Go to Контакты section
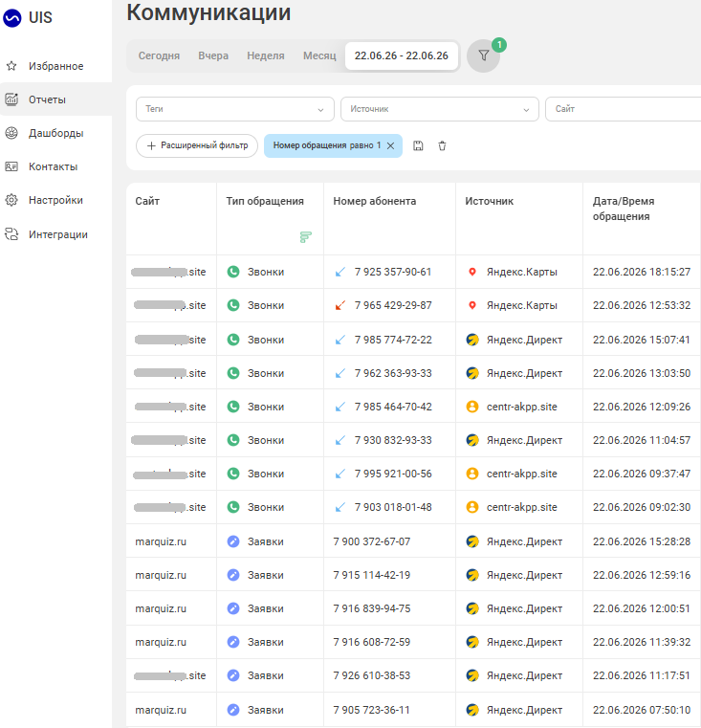Image resolution: width=701 pixels, height=728 pixels. pos(55,166)
